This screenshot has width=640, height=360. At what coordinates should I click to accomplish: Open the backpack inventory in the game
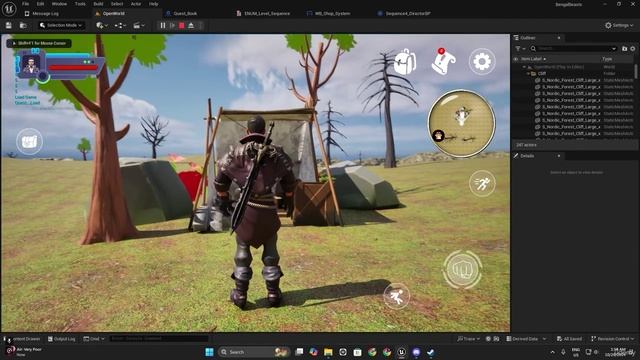coord(405,62)
